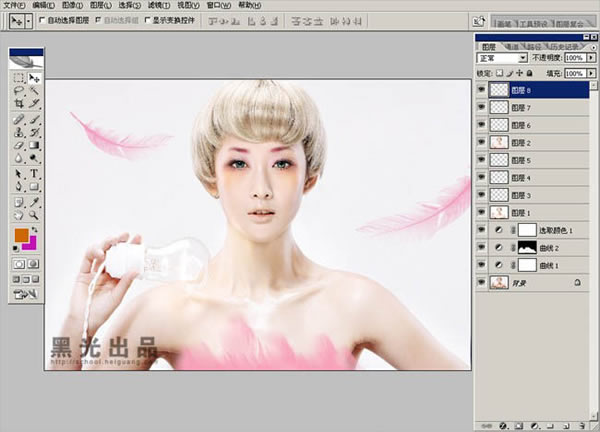This screenshot has height=432, width=600.
Task: Select the 背景 layer thumbnail
Action: 499,283
